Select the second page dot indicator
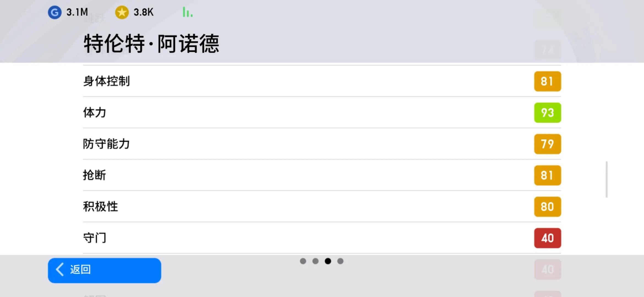This screenshot has width=644, height=297. coord(315,261)
